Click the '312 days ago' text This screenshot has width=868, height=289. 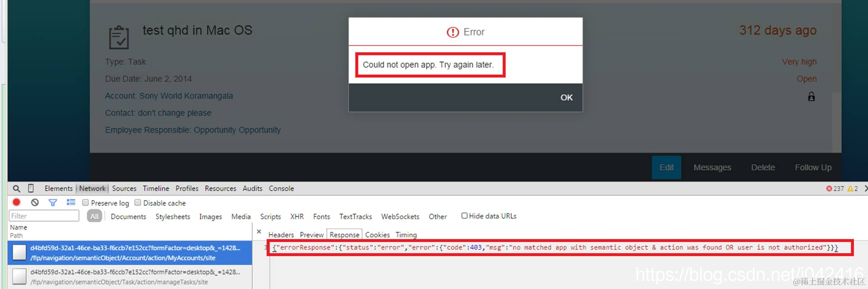pyautogui.click(x=778, y=30)
